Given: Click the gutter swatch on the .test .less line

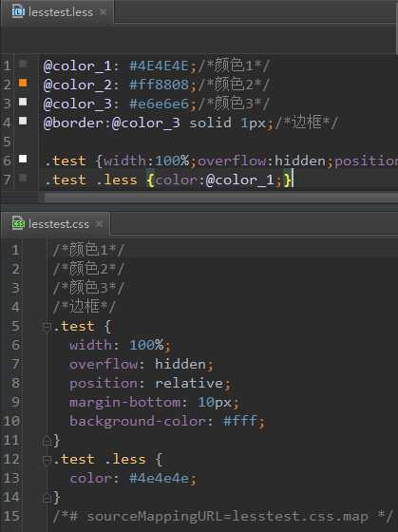Looking at the screenshot, I should [x=23, y=178].
